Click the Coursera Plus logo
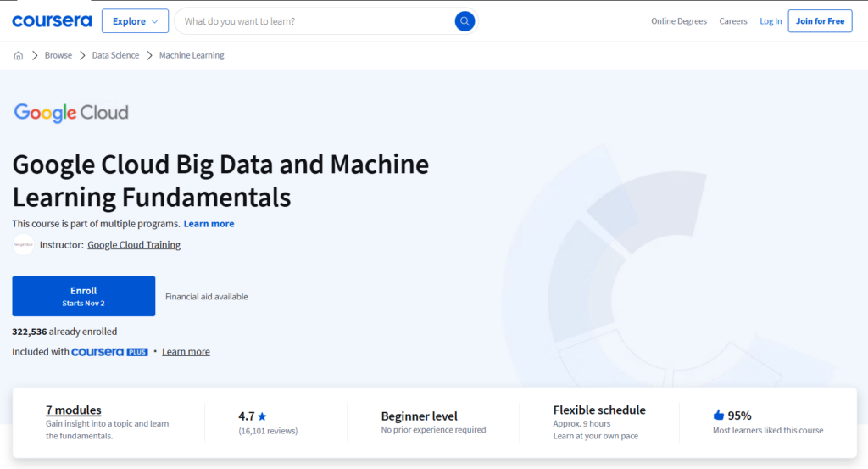The width and height of the screenshot is (868, 469). point(109,352)
